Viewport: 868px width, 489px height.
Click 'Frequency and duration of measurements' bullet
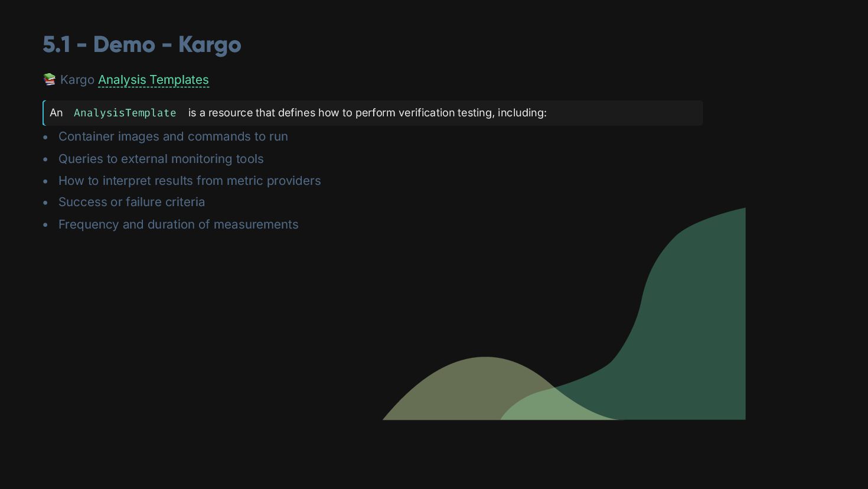pos(178,224)
